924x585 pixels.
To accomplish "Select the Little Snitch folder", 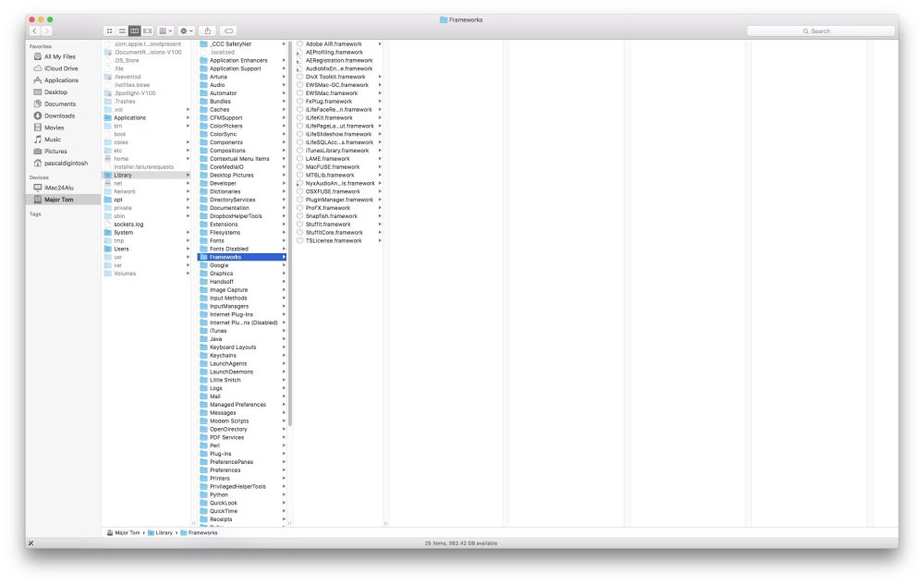I will pyautogui.click(x=242, y=380).
